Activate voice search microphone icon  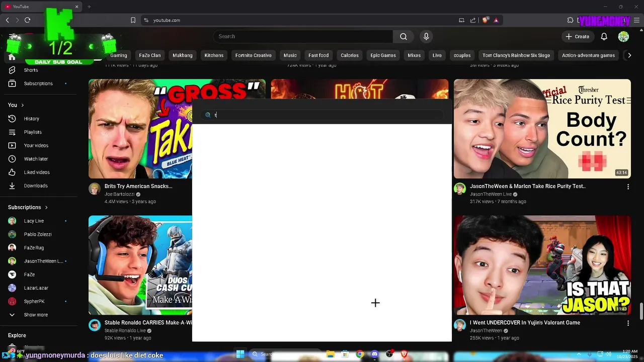(x=426, y=36)
